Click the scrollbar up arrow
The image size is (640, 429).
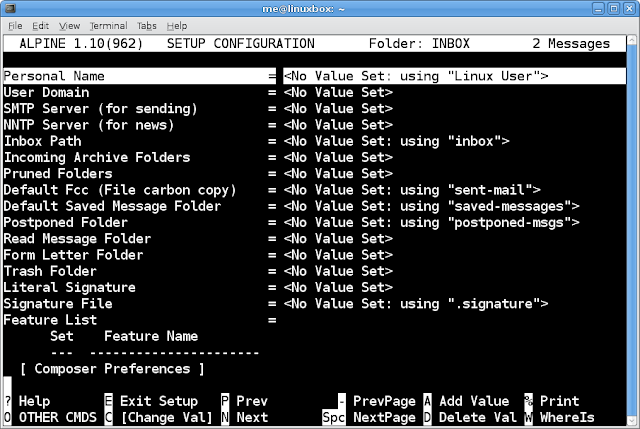pyautogui.click(x=632, y=40)
